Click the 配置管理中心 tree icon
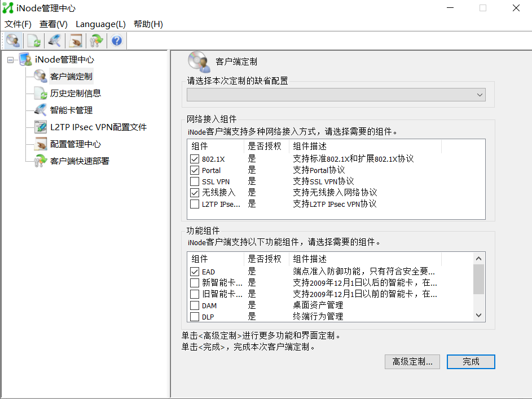The image size is (532, 399). (x=41, y=144)
